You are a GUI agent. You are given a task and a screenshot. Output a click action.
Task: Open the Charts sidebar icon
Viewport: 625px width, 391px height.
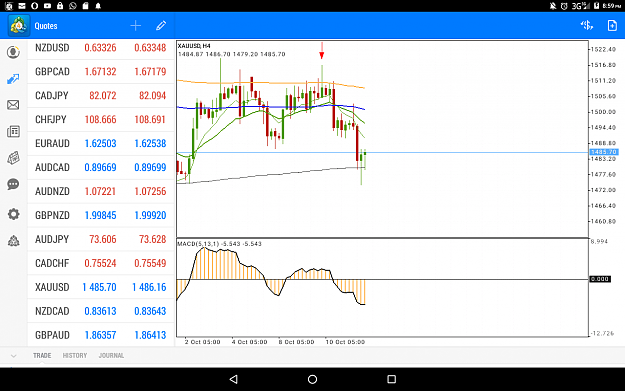pyautogui.click(x=13, y=79)
